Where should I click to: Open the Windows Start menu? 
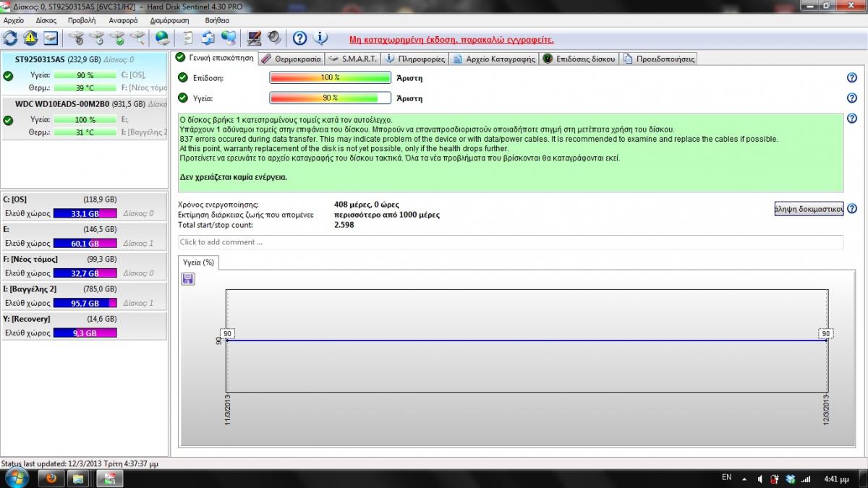coord(17,478)
